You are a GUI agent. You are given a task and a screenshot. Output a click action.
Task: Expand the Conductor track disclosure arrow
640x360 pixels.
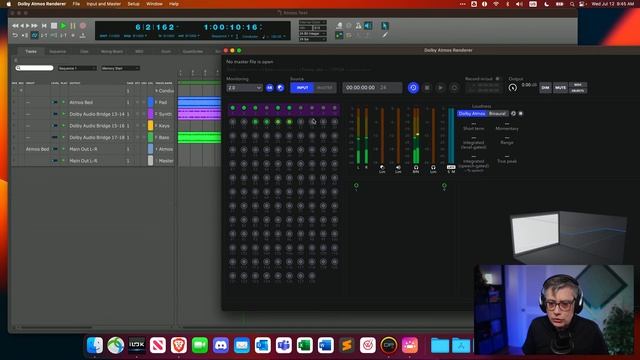pos(156,91)
